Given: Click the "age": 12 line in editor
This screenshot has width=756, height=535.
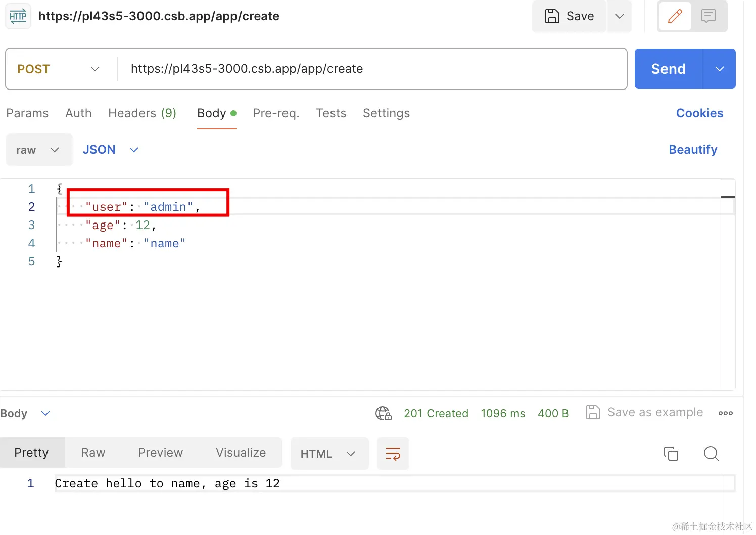Looking at the screenshot, I should [x=120, y=225].
